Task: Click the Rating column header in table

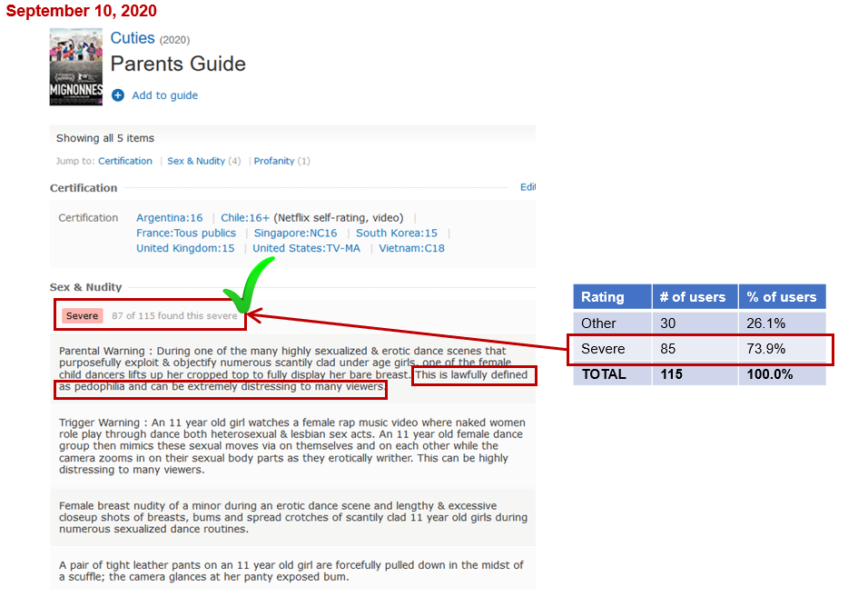Action: pos(612,297)
